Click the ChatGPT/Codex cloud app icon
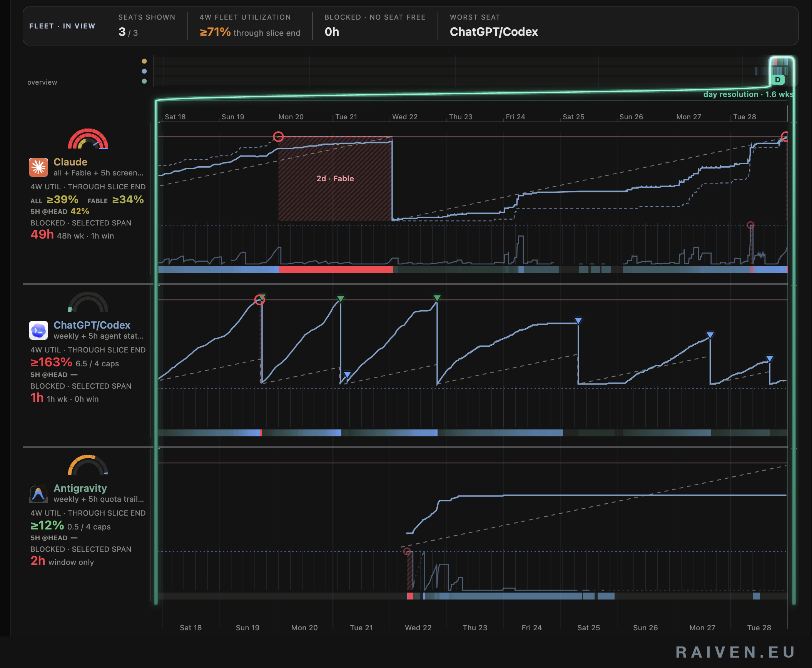The height and width of the screenshot is (668, 812). pyautogui.click(x=38, y=331)
